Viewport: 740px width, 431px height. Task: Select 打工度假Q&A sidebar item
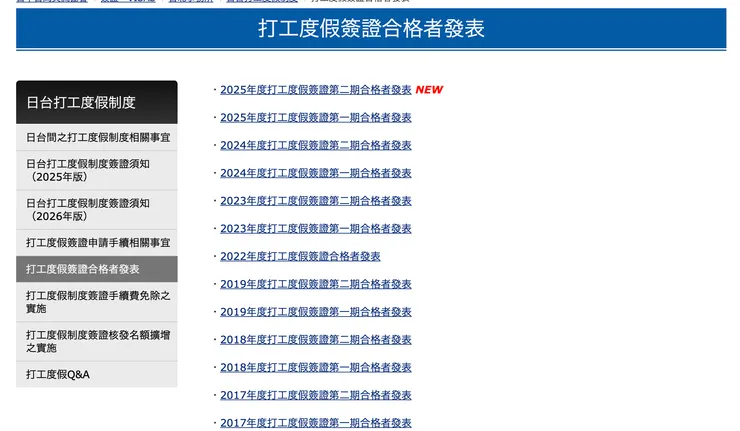(97, 374)
